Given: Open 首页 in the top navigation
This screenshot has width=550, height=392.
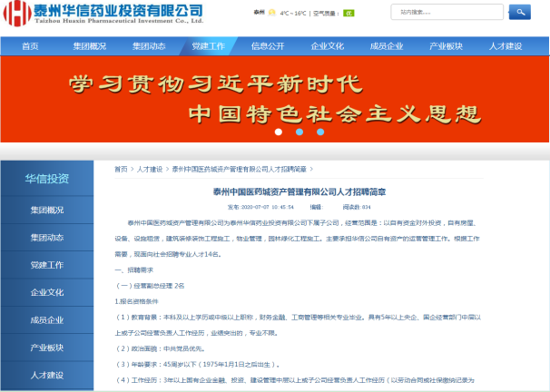Looking at the screenshot, I should (x=30, y=45).
